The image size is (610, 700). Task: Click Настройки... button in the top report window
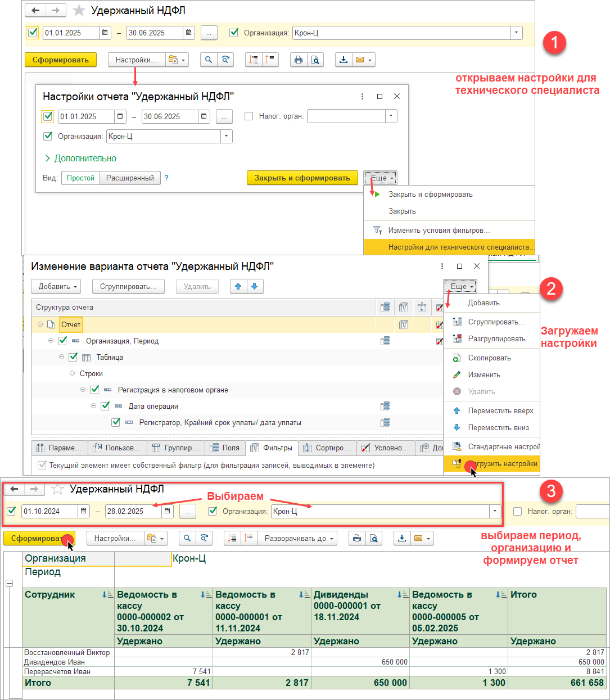pyautogui.click(x=137, y=60)
